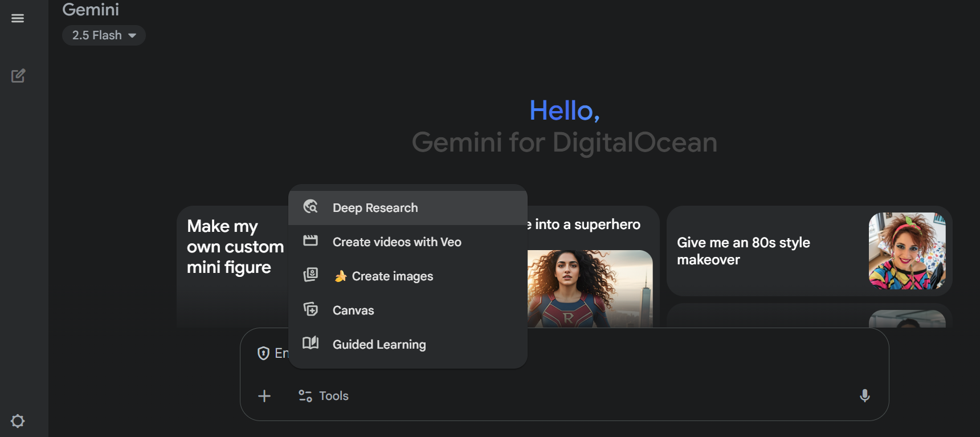Click the Create images icon
The width and height of the screenshot is (980, 437).
311,275
